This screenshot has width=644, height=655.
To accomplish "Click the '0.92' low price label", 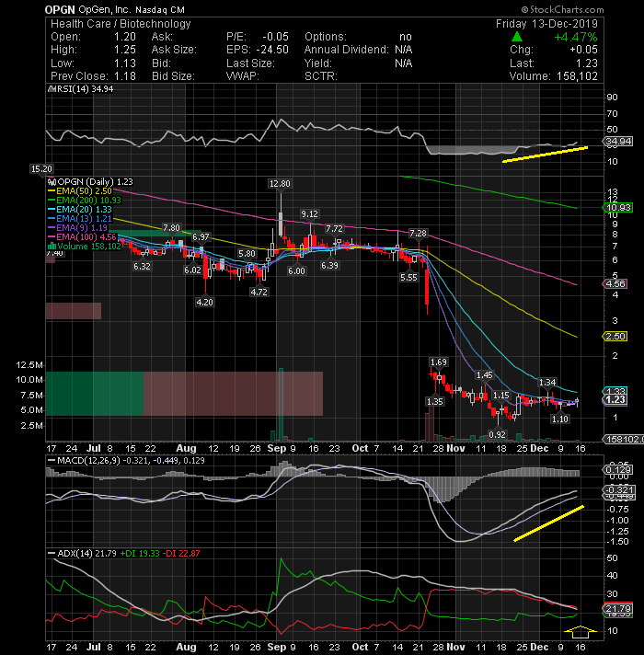I will click(x=497, y=435).
